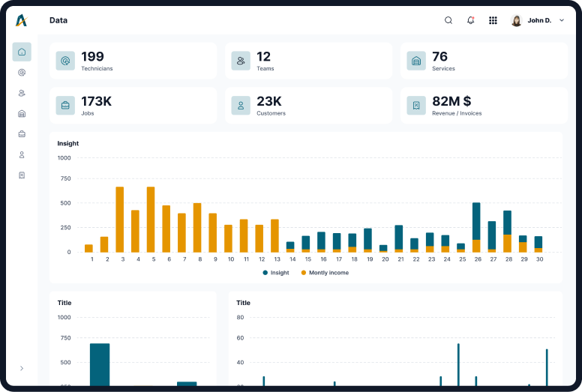
Task: Click the Technicians card icon
Action: [65, 61]
